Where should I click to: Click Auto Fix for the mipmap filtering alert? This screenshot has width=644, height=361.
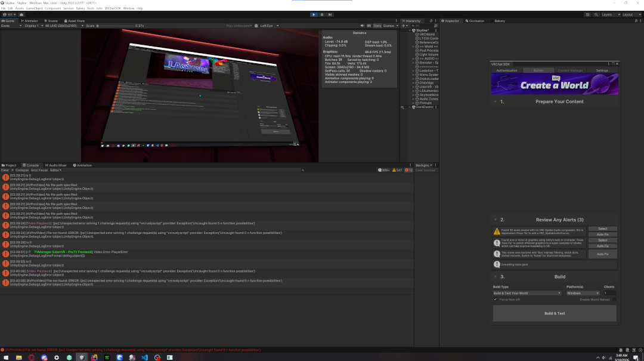[x=602, y=254]
